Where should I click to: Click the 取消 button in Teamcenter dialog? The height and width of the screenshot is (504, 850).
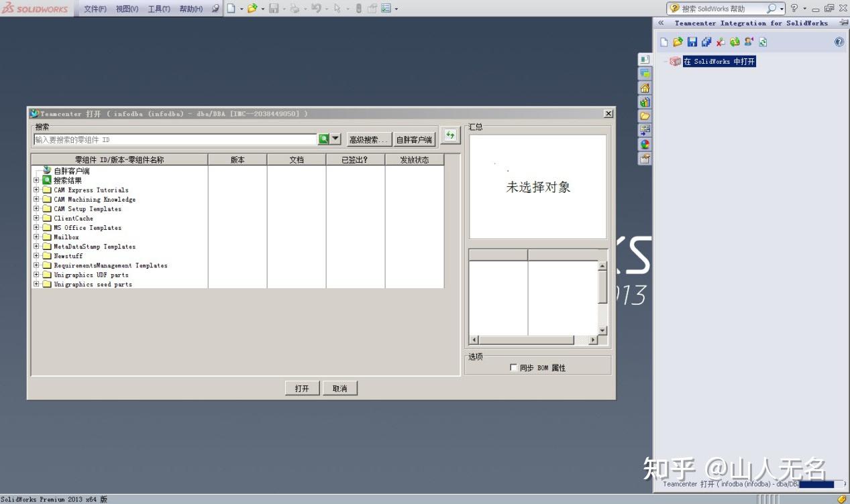(x=339, y=387)
